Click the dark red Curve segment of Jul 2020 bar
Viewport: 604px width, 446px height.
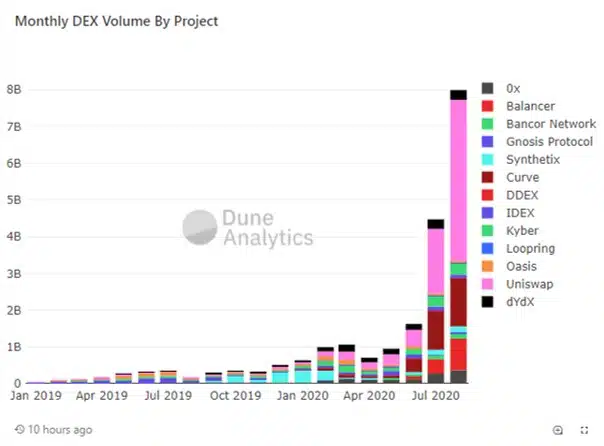(x=436, y=330)
